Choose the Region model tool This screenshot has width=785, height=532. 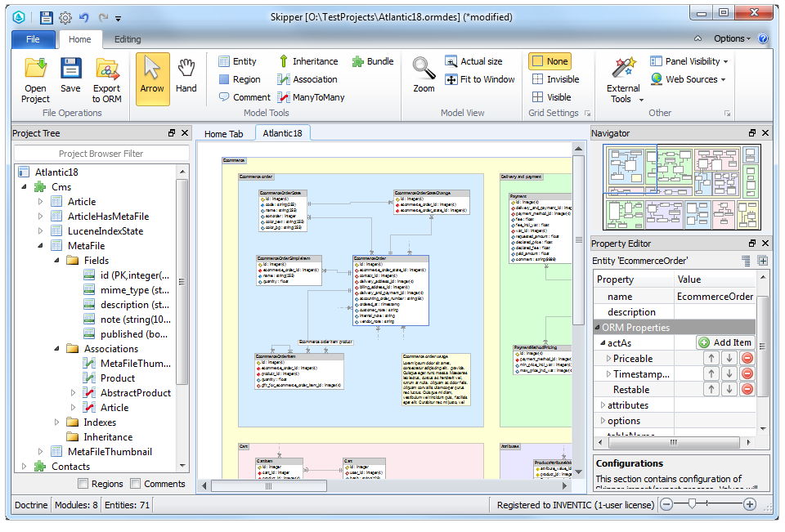pyautogui.click(x=240, y=79)
